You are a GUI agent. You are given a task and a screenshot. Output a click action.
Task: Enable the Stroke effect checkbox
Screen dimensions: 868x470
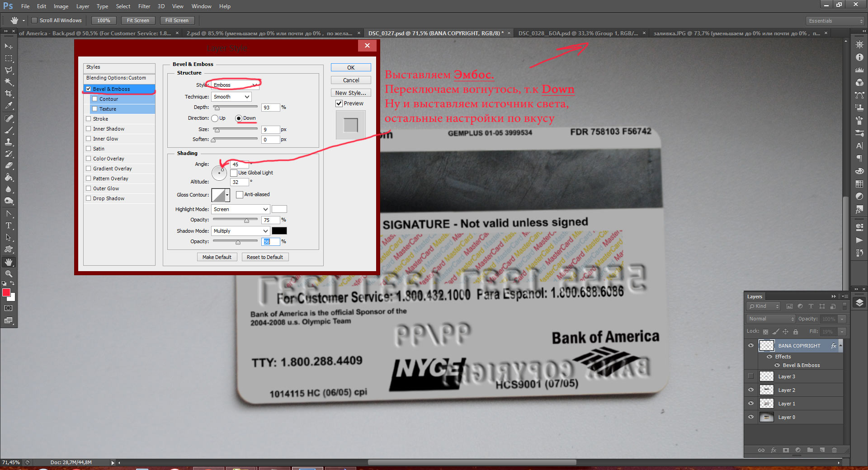(89, 119)
